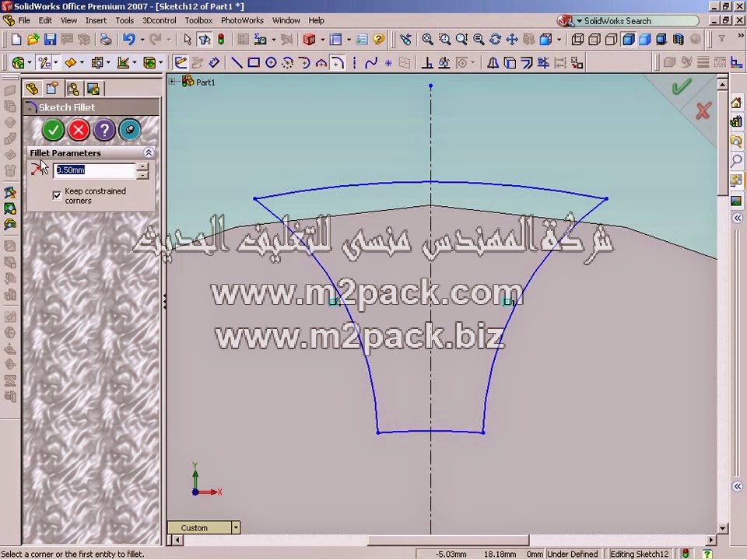The image size is (747, 560).
Task: Save the part with the floppy disk icon
Action: click(50, 40)
